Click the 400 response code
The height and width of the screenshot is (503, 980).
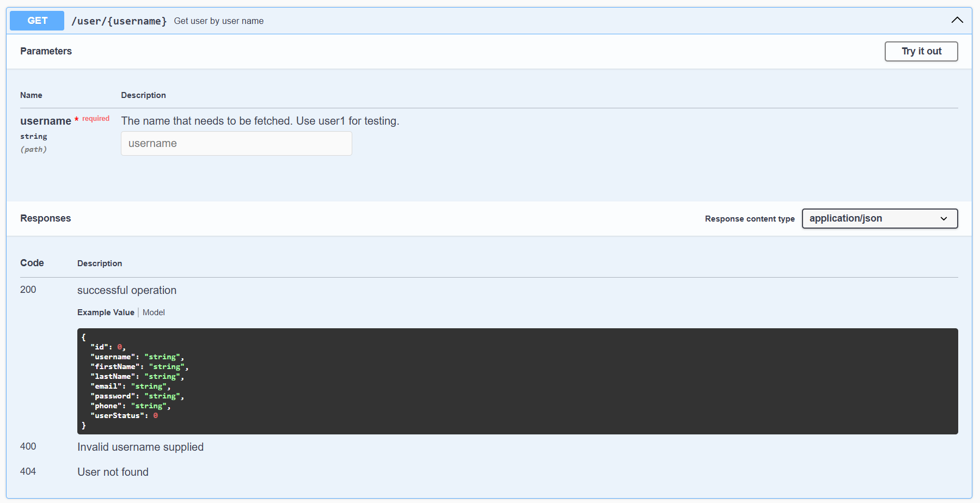[28, 446]
